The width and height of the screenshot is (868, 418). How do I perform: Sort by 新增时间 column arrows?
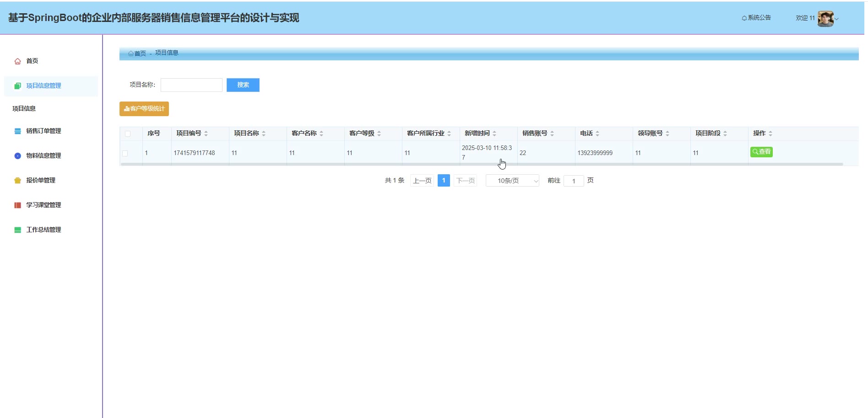pyautogui.click(x=494, y=134)
